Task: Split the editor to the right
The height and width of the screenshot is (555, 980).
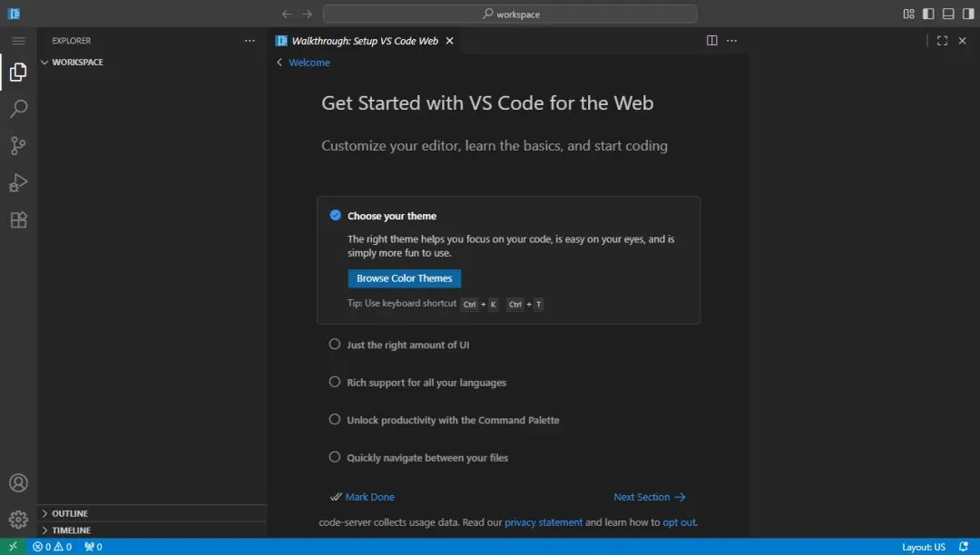Action: tap(712, 41)
